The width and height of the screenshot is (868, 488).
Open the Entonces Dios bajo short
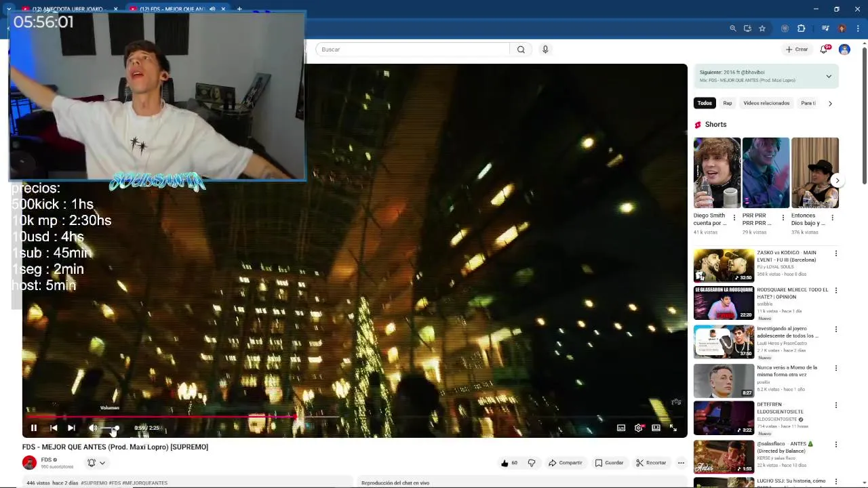click(x=815, y=173)
